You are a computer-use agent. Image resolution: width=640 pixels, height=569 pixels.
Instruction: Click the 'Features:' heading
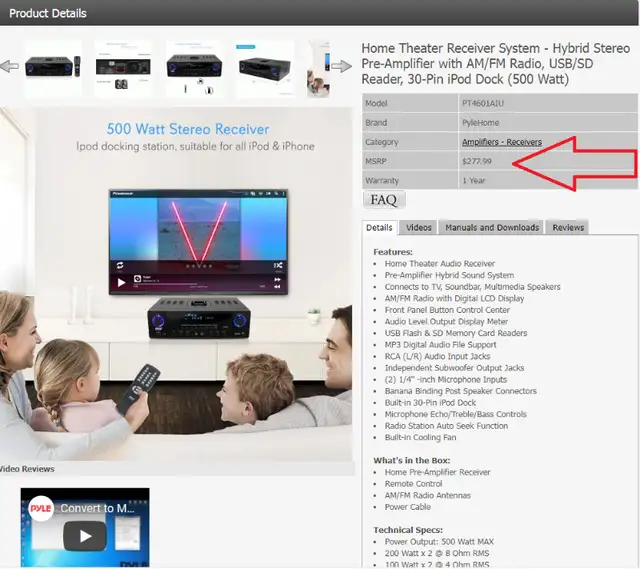pos(393,252)
